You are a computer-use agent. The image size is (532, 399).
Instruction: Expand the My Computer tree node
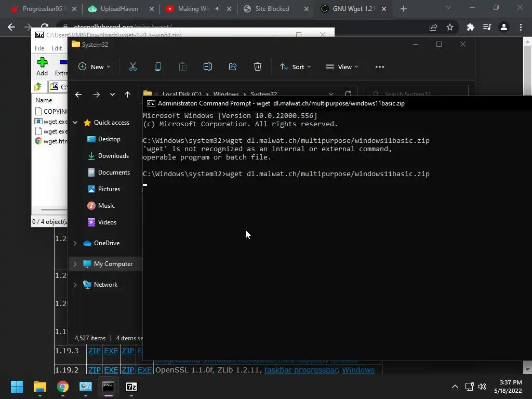click(x=75, y=264)
